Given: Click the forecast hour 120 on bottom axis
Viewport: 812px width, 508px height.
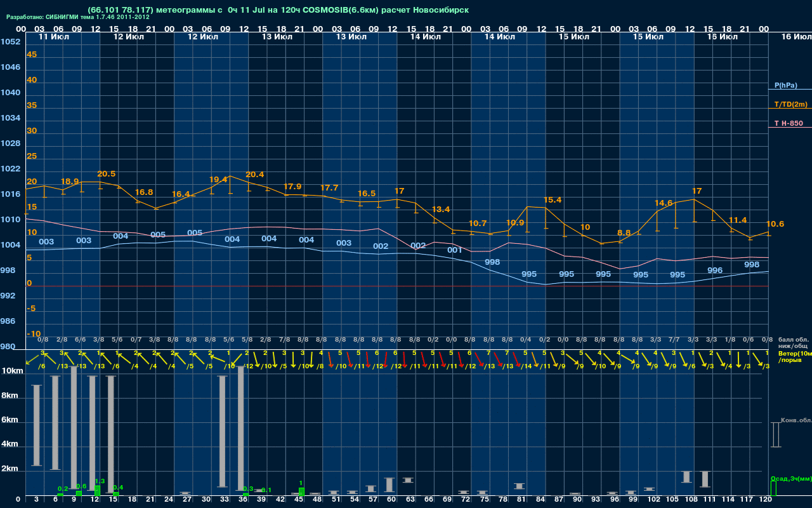Looking at the screenshot, I should [x=765, y=500].
